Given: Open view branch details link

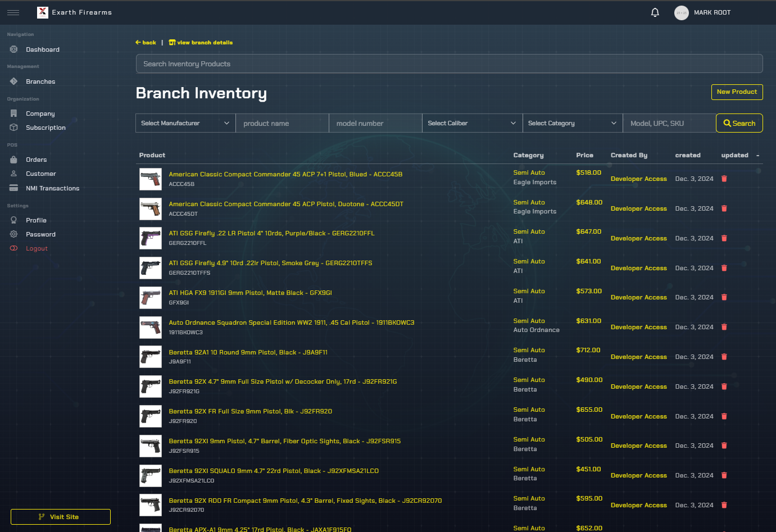Looking at the screenshot, I should (201, 43).
